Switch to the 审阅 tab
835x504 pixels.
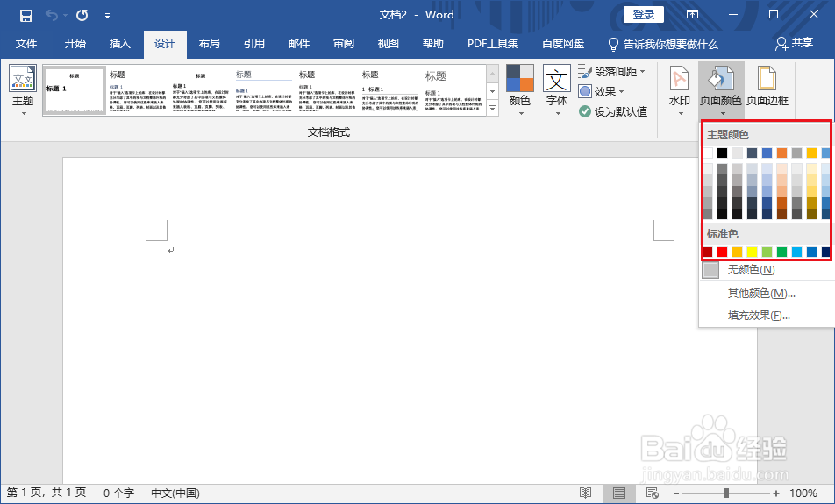tap(344, 44)
